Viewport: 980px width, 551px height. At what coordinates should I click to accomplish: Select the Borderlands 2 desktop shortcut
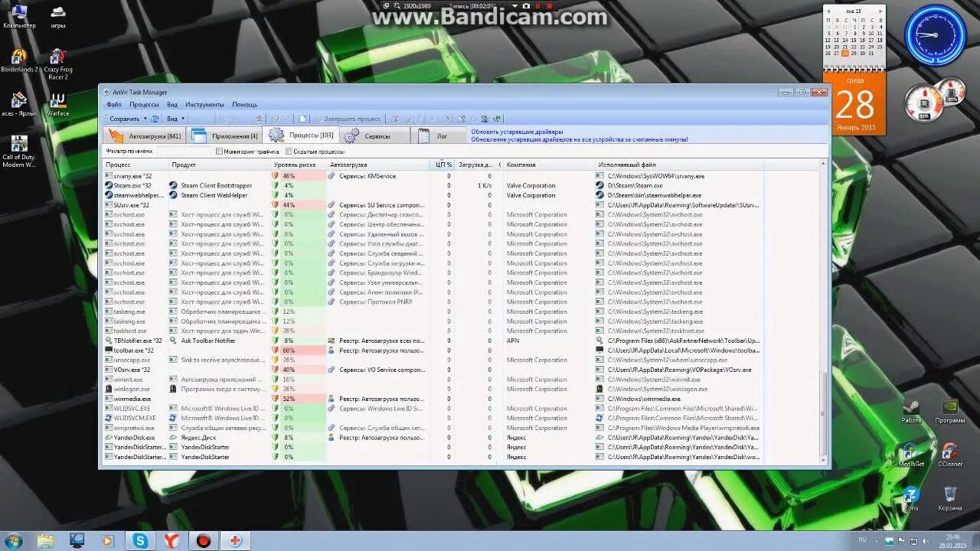19,60
